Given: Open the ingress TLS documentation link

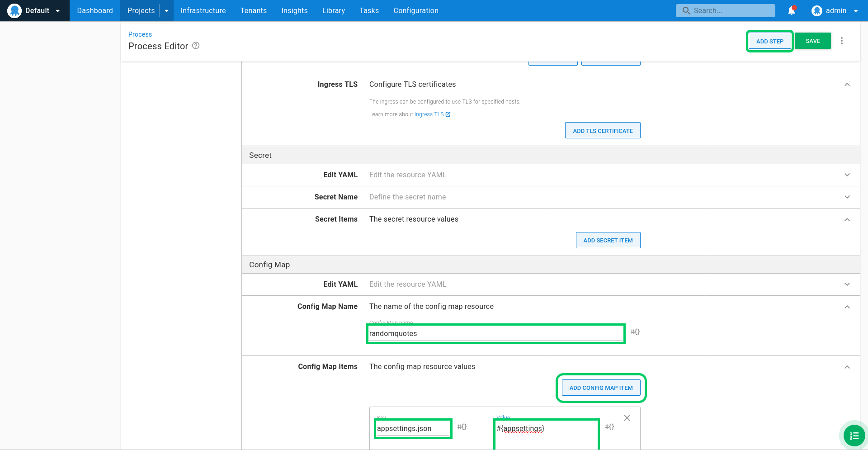Looking at the screenshot, I should pos(429,114).
